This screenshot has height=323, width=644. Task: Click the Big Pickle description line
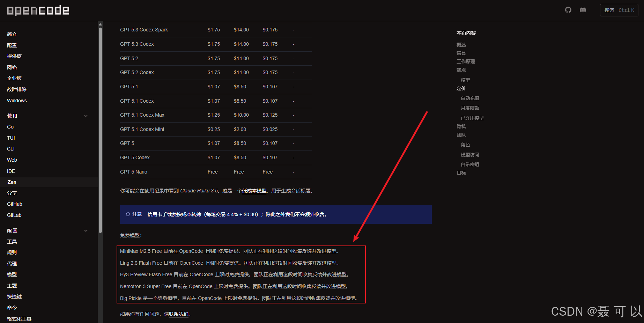pyautogui.click(x=239, y=298)
